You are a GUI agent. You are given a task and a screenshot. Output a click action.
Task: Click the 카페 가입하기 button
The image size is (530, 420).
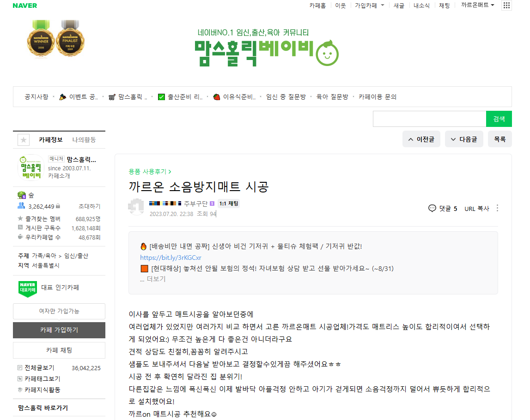click(x=59, y=330)
